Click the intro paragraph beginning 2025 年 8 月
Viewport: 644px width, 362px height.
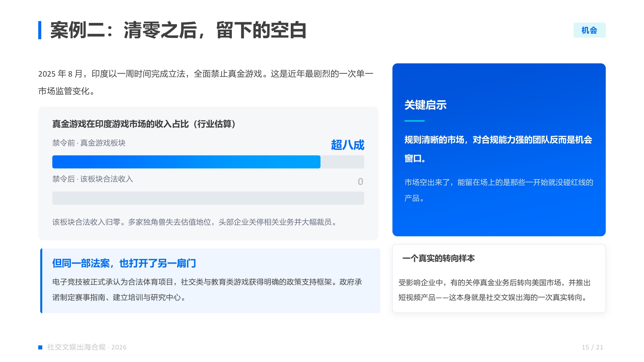206,82
